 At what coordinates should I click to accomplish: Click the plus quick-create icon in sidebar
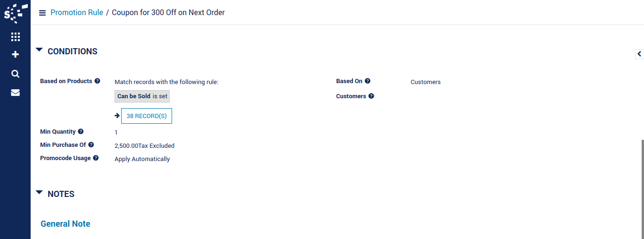tap(16, 55)
